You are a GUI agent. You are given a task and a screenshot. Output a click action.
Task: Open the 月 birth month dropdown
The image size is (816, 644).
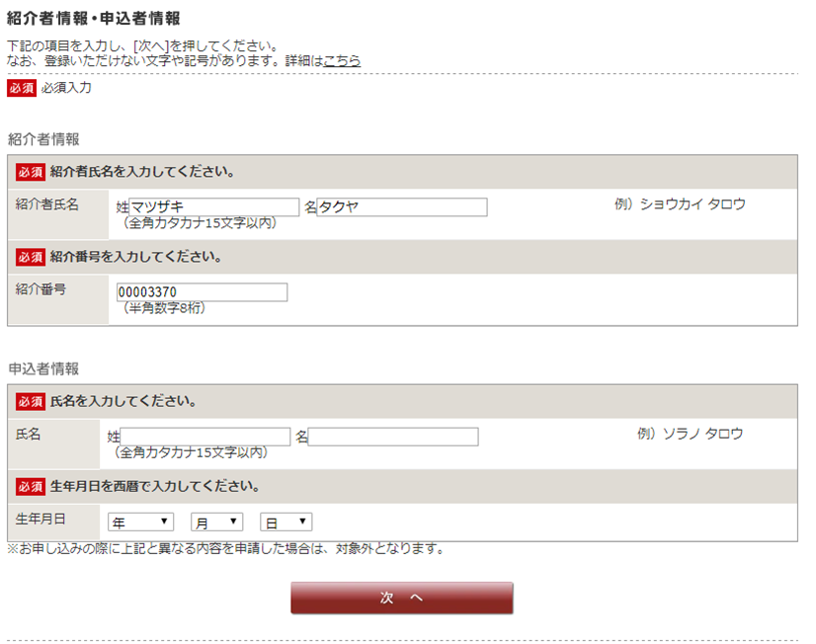[x=217, y=522]
